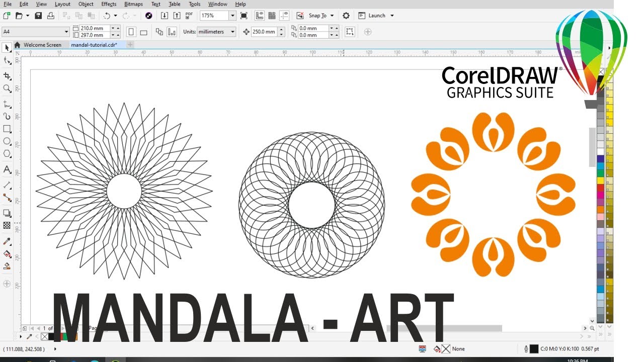644x362 pixels.
Task: Switch to the Welcome Screen tab
Action: [x=38, y=45]
